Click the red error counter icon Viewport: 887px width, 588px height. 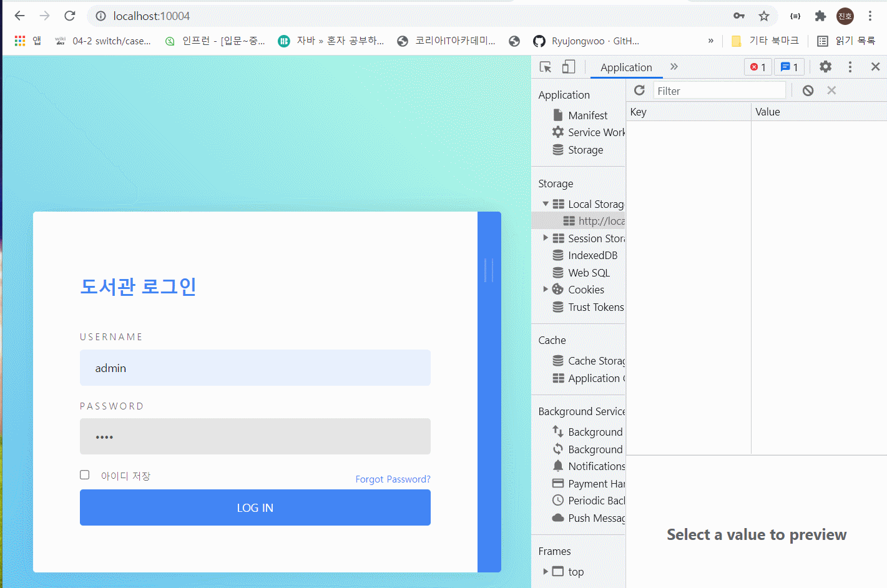758,66
